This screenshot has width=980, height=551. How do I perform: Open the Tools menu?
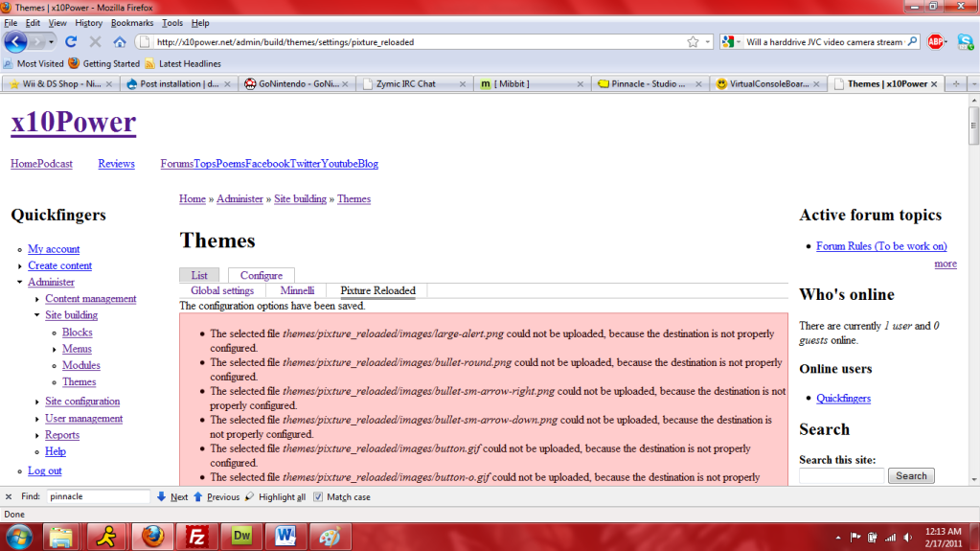[x=171, y=23]
